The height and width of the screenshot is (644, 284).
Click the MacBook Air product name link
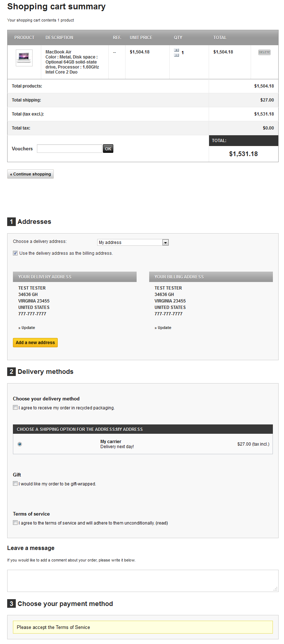58,52
